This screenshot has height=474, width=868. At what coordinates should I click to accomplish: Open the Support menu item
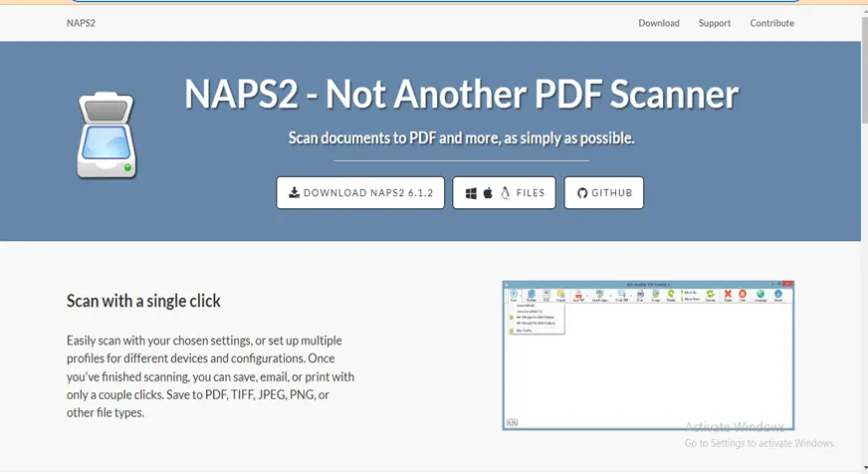tap(715, 23)
